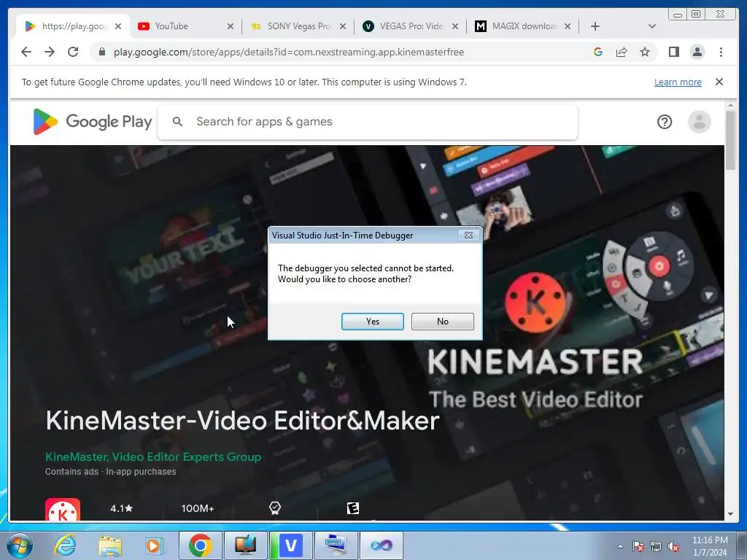Image resolution: width=747 pixels, height=560 pixels.
Task: Click the Everyone content rating icon
Action: pyautogui.click(x=353, y=508)
